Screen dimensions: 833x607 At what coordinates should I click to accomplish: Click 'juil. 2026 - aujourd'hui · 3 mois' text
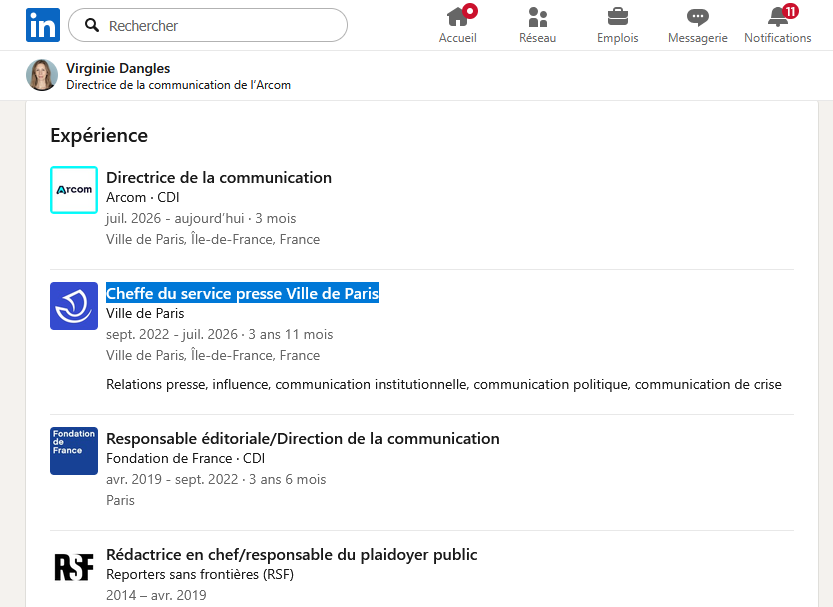coord(201,218)
